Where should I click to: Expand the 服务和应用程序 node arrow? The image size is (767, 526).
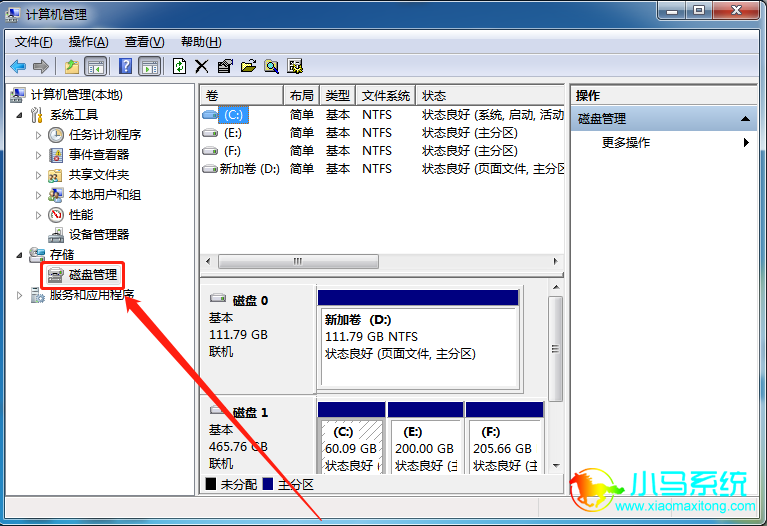coord(20,296)
